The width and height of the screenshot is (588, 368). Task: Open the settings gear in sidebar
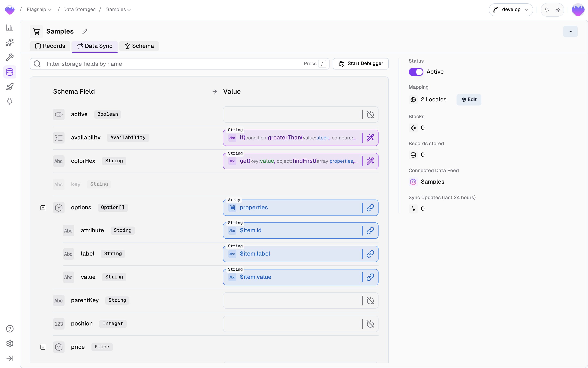coord(10,343)
